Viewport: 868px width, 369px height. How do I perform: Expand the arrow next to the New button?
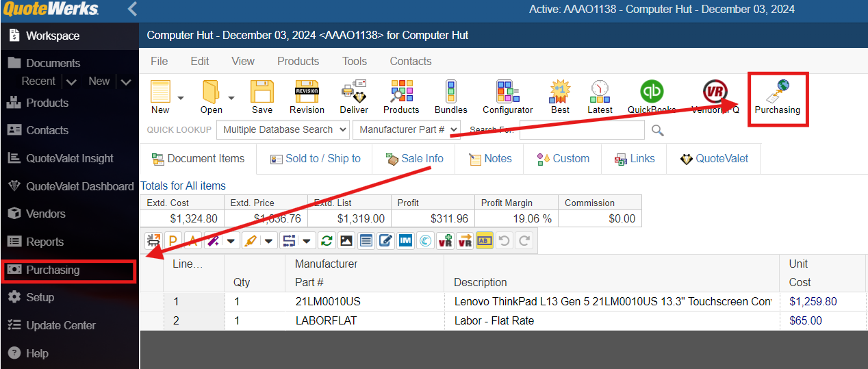click(x=181, y=97)
